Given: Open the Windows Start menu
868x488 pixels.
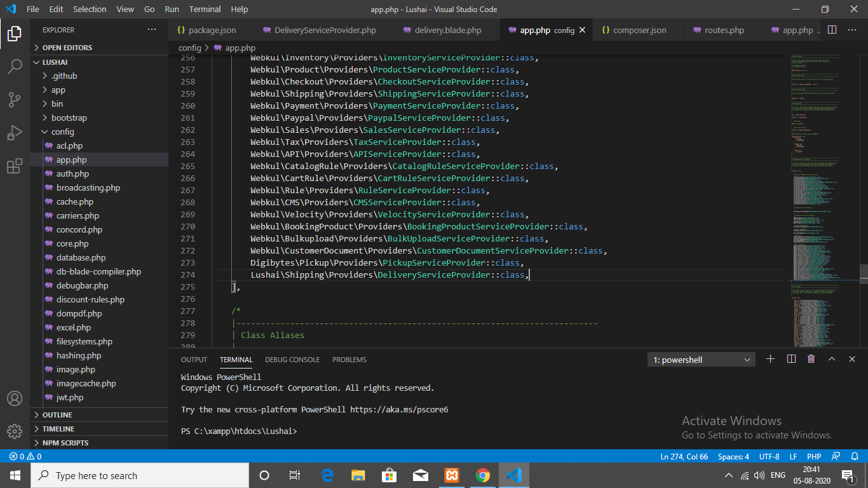Looking at the screenshot, I should pyautogui.click(x=15, y=475).
